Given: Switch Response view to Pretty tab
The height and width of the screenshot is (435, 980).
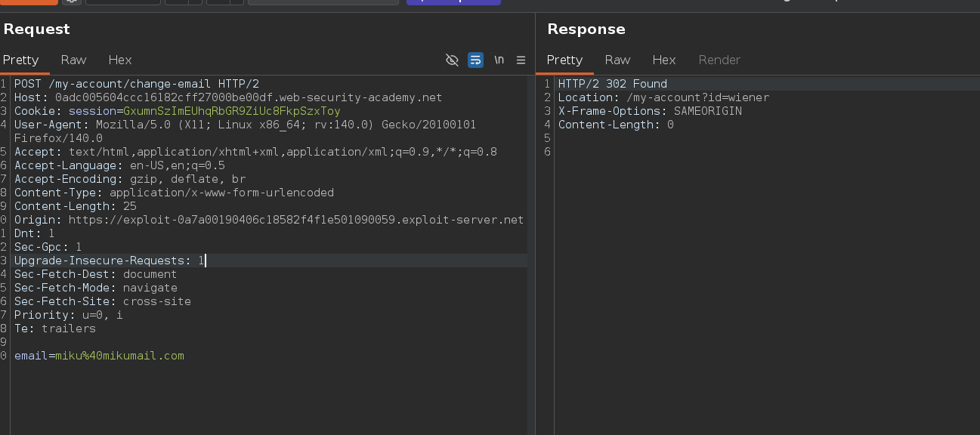Looking at the screenshot, I should click(564, 60).
